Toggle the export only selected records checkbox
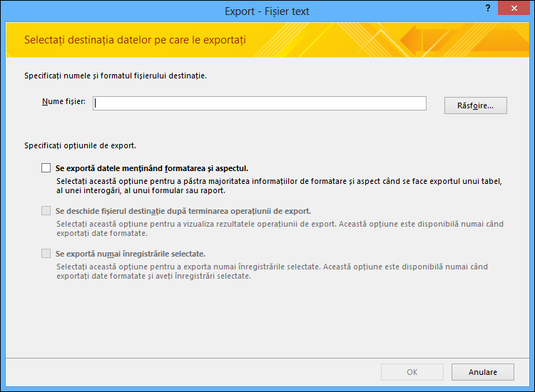Screen dimensions: 535x392 [x=46, y=254]
